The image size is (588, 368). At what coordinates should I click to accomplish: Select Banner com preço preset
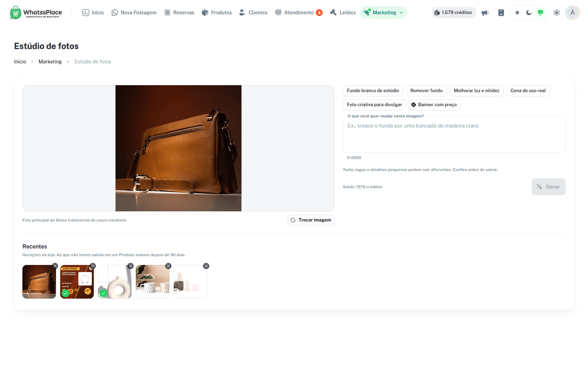click(435, 105)
